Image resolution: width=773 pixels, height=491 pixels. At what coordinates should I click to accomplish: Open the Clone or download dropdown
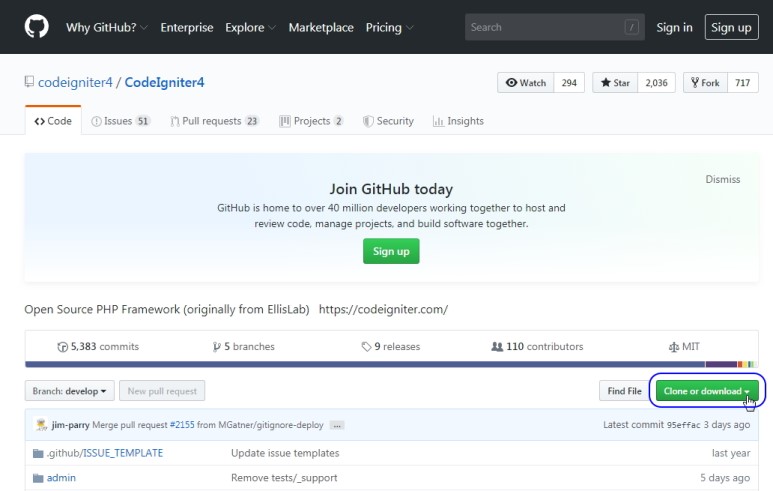click(x=707, y=391)
